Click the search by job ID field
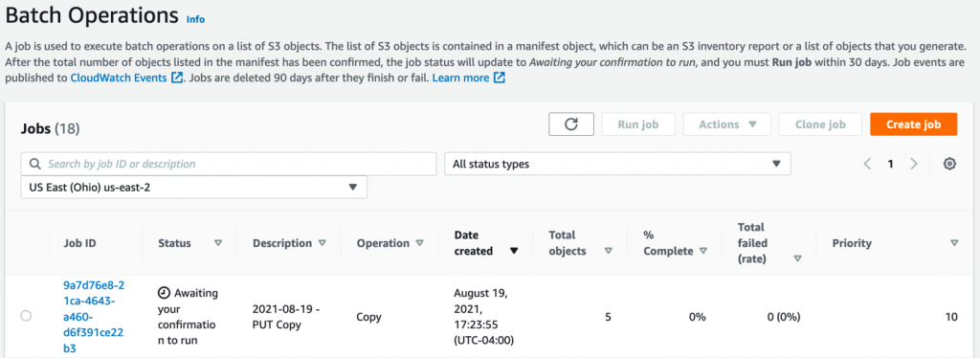 (229, 164)
